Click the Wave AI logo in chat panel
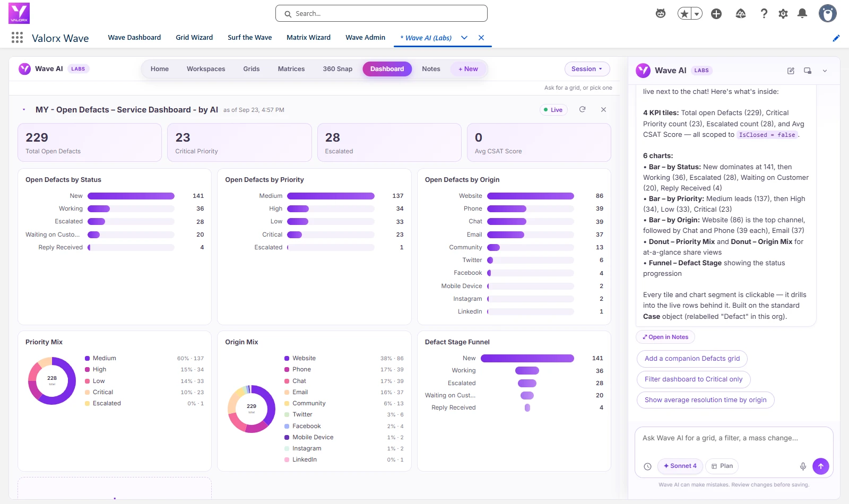Screen dimensions: 849x504 pyautogui.click(x=643, y=71)
